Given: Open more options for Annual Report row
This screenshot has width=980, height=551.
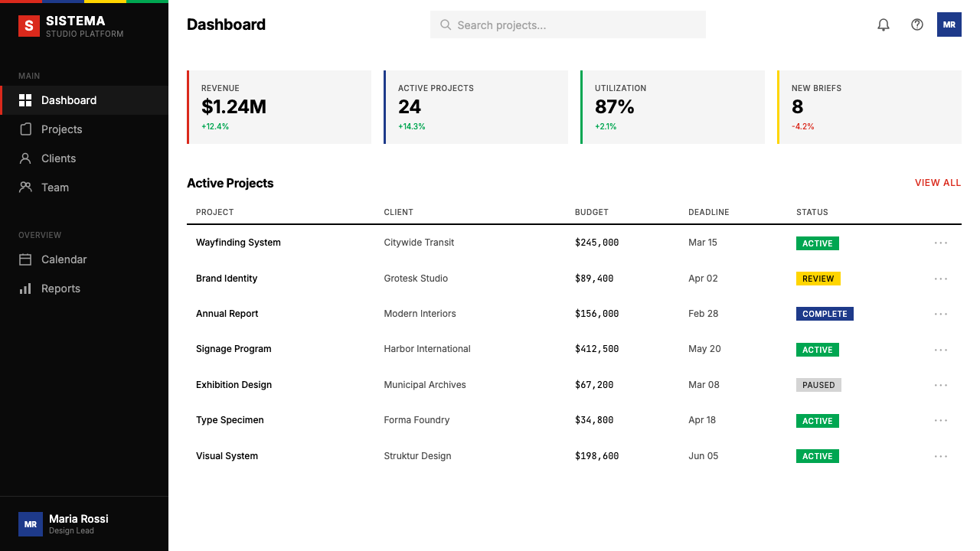Looking at the screenshot, I should point(941,314).
